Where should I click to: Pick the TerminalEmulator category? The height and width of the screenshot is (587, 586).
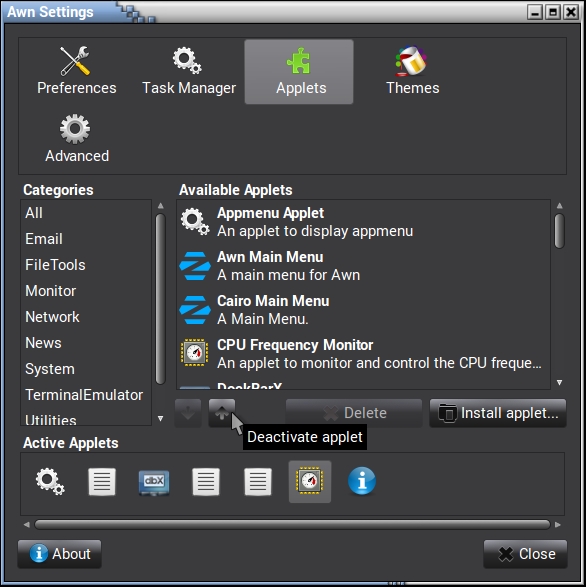(86, 395)
